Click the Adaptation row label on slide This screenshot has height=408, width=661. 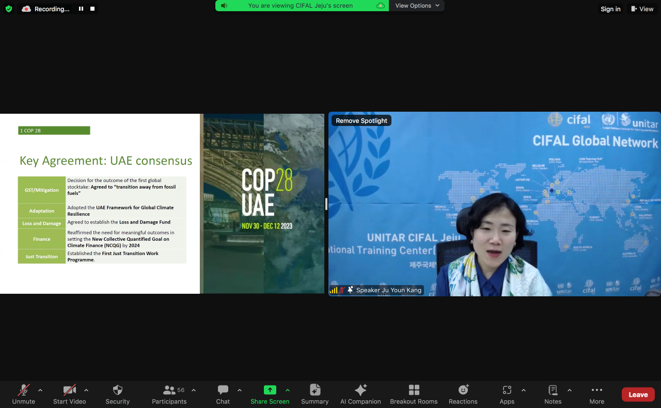(x=41, y=211)
